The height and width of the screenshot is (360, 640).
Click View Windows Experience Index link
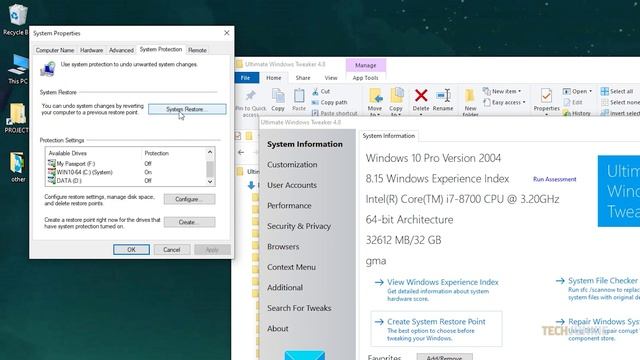[x=442, y=282]
